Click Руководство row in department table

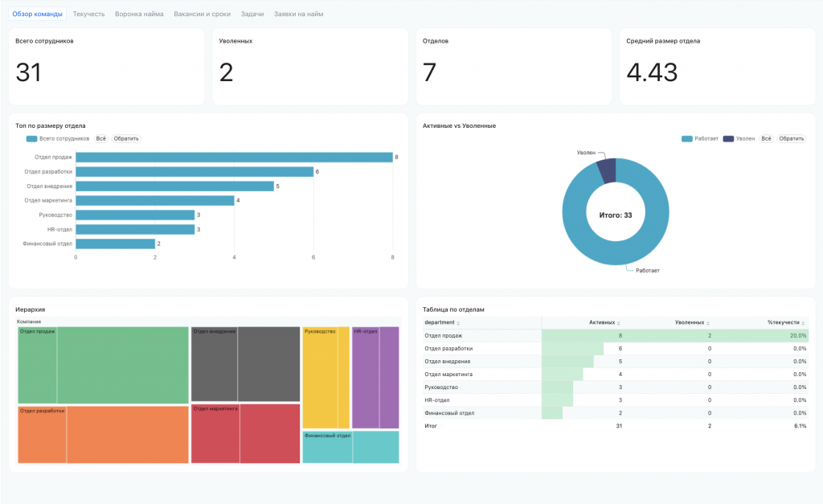pos(616,387)
